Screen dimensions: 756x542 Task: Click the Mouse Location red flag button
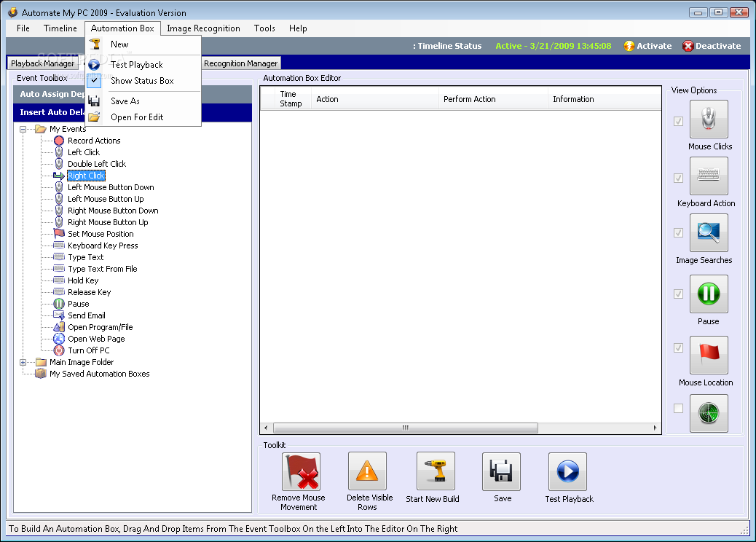click(708, 355)
